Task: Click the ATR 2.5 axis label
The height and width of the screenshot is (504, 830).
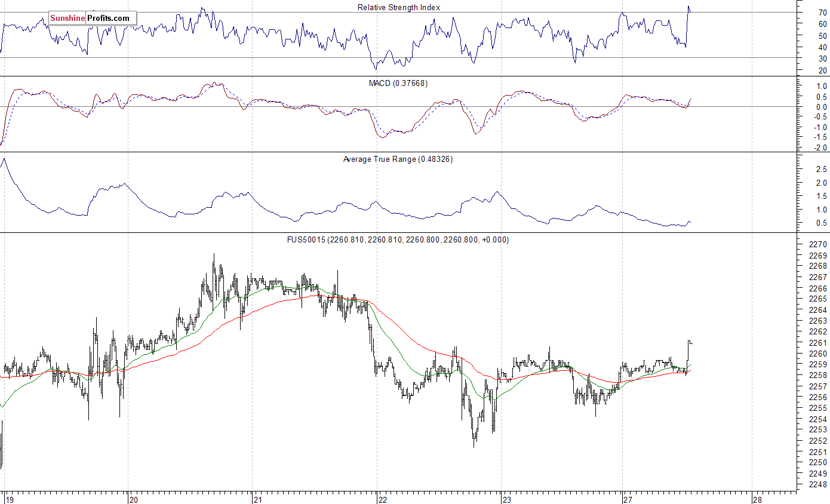Action: [821, 170]
